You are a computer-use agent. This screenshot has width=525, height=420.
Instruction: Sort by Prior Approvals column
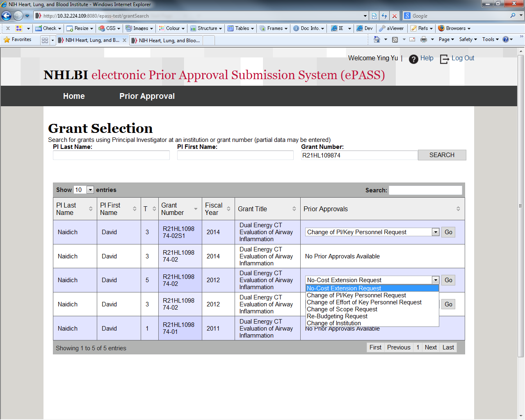point(382,209)
